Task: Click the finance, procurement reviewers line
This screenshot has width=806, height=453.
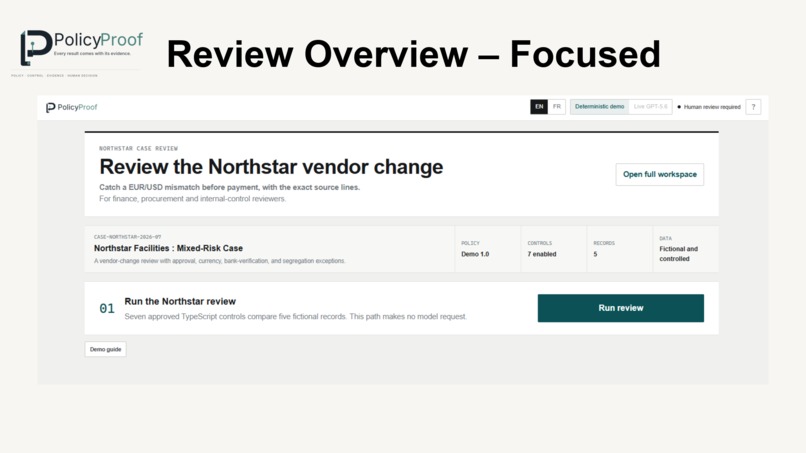Action: pyautogui.click(x=192, y=198)
